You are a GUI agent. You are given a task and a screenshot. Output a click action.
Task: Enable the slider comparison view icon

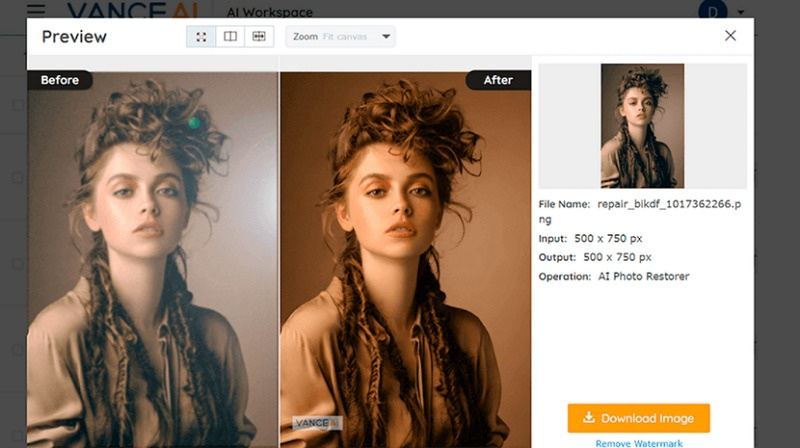259,37
